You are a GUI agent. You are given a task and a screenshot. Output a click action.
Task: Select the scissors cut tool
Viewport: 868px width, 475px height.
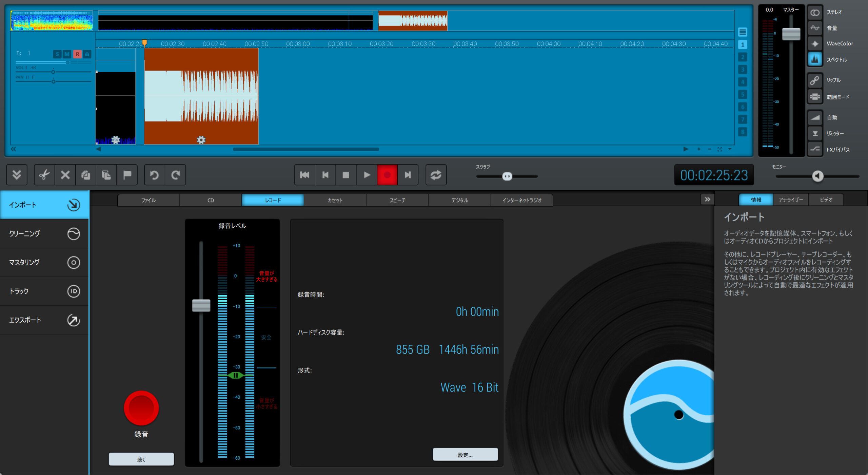tap(44, 175)
